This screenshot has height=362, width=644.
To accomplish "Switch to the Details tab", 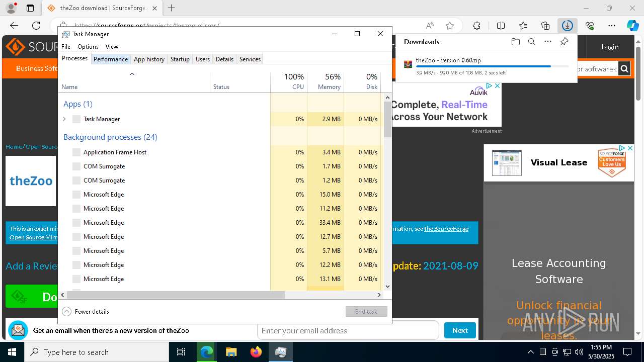I will coord(224,59).
